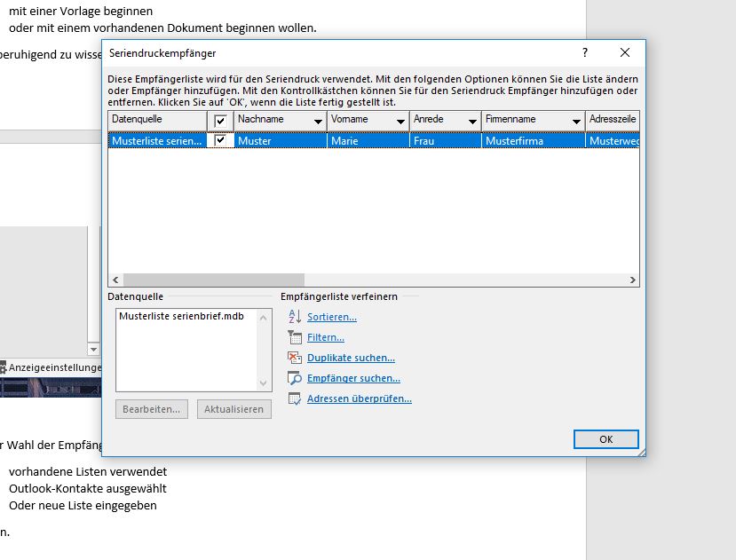Click the Empfänger suchen magnifier icon
Screen dimensions: 736x560
(x=295, y=378)
